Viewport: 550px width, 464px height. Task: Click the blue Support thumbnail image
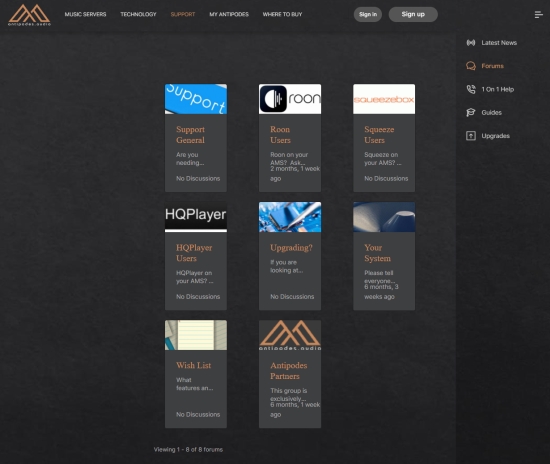[196, 99]
